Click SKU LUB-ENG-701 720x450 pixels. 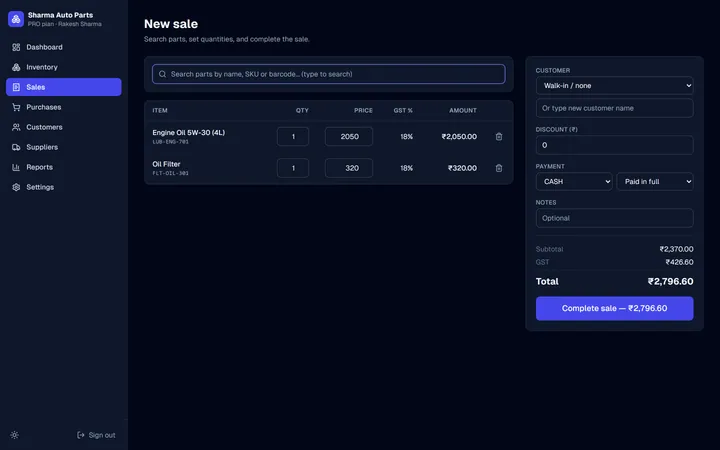[x=170, y=142]
